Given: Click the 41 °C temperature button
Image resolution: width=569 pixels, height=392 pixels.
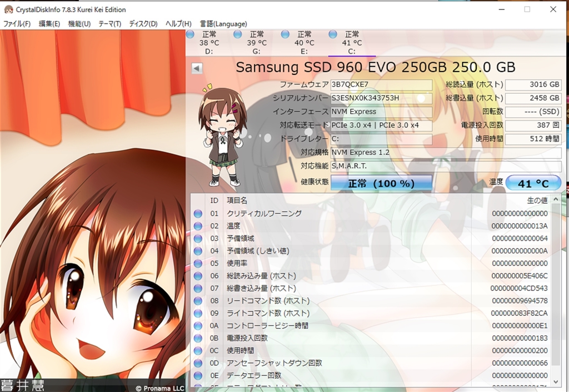Looking at the screenshot, I should [x=533, y=183].
